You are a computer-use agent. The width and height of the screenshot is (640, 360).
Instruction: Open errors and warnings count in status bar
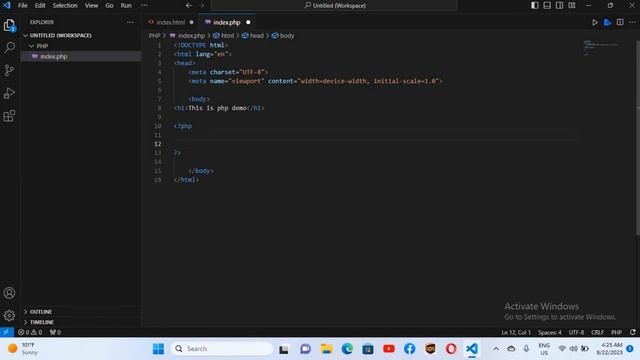(30, 332)
